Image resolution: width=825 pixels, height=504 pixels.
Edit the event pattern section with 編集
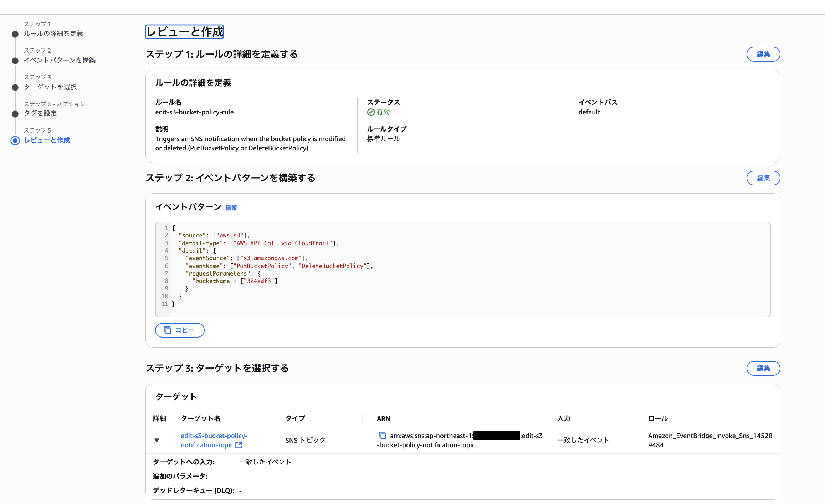point(763,178)
